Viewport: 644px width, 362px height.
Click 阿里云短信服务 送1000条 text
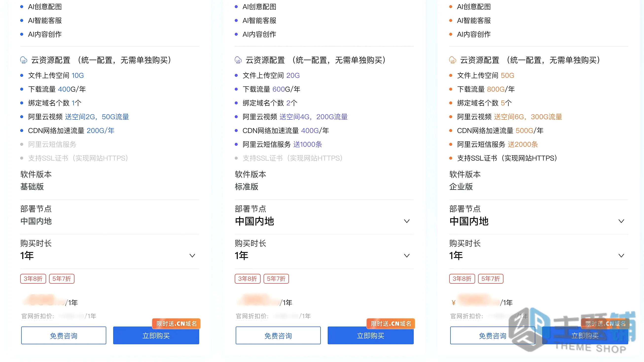coord(282,144)
